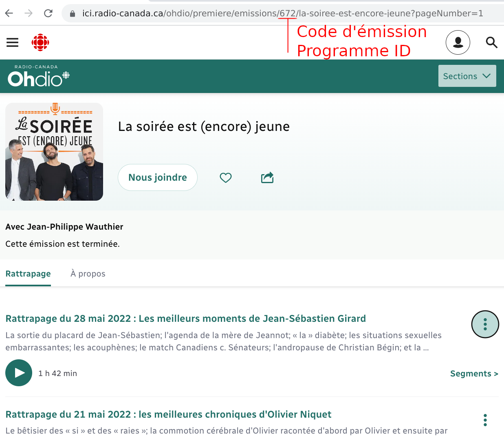Click the La soirée est encore jeune thumbnail
Image resolution: width=504 pixels, height=436 pixels.
[x=54, y=152]
